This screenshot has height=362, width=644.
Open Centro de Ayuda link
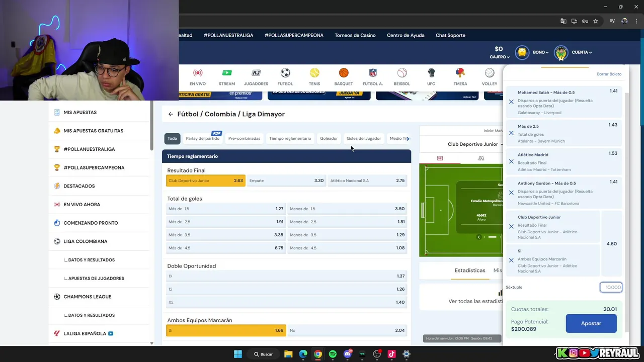point(406,35)
